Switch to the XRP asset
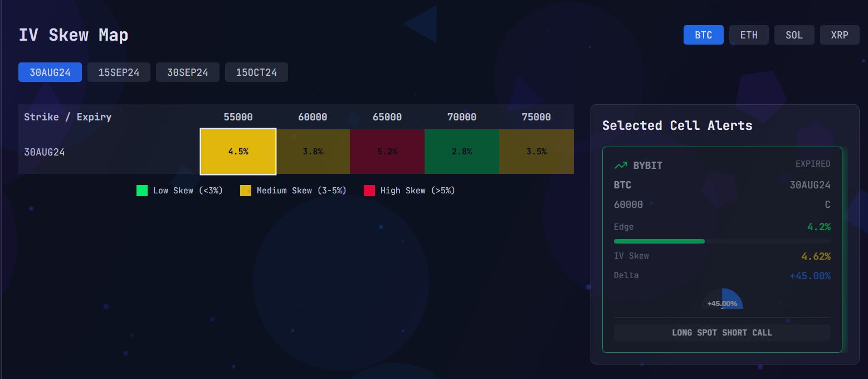 point(840,35)
